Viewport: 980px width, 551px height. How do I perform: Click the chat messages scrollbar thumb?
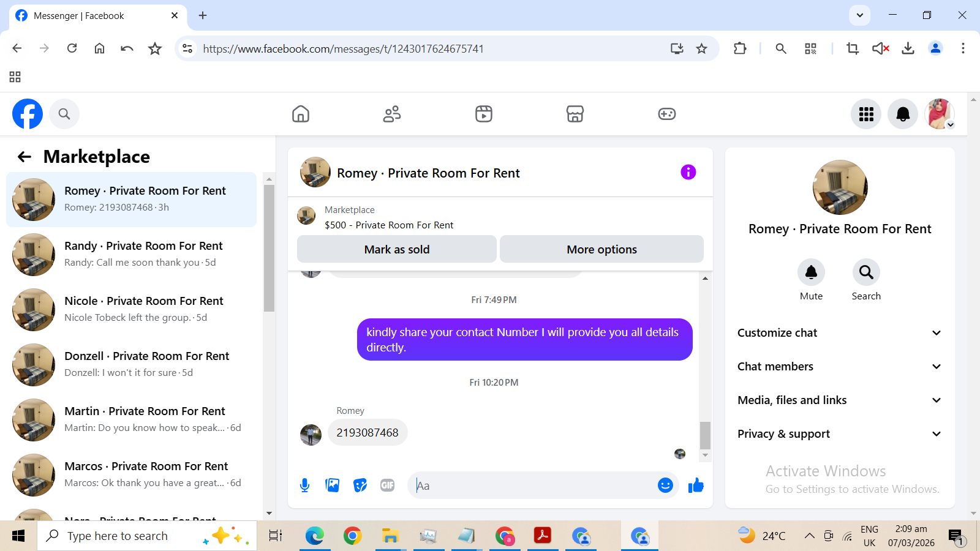705,435
